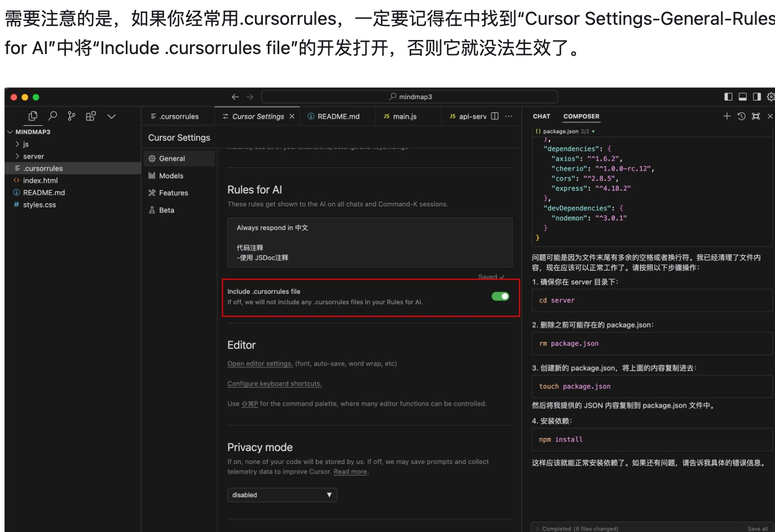
Task: Expand the activity bar overflow chevron
Action: point(112,116)
